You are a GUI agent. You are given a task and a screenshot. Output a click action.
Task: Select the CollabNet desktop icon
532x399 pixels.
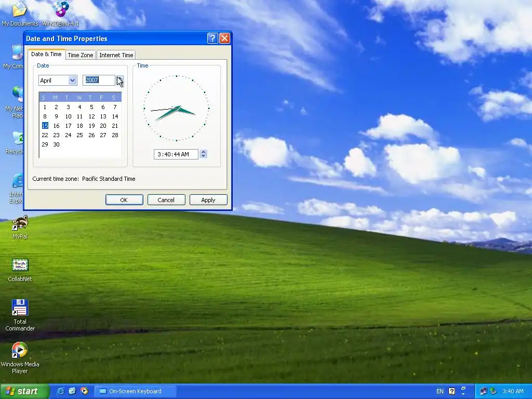pyautogui.click(x=20, y=270)
